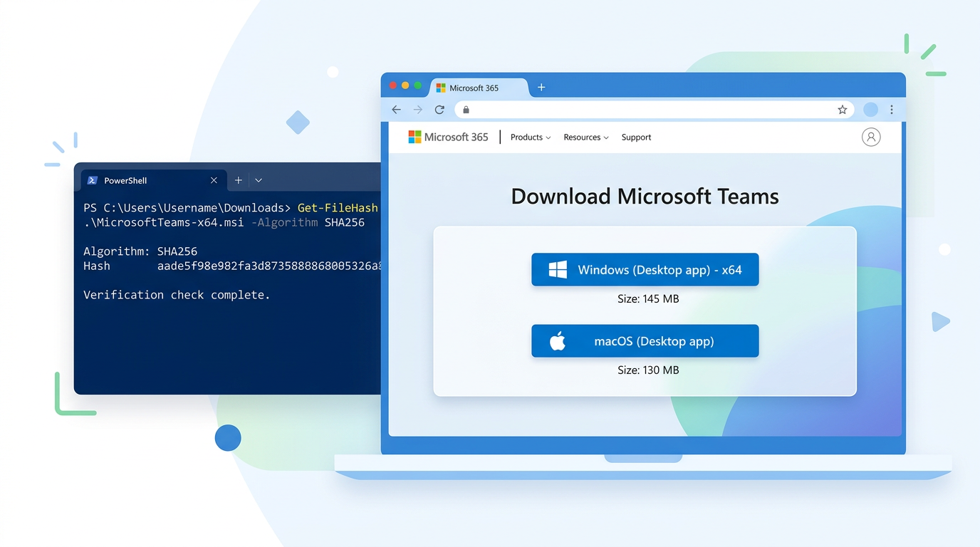Open browser three-dot menu
This screenshot has width=980, height=547.
pos(891,110)
